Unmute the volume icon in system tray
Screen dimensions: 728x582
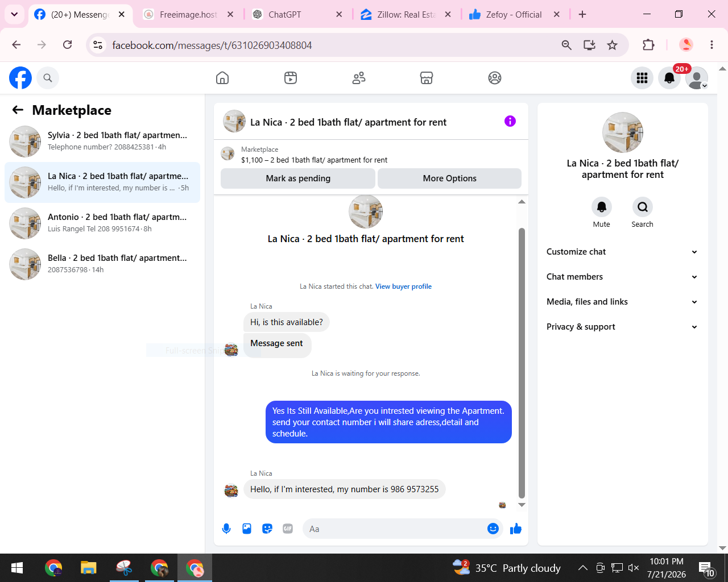coord(633,568)
